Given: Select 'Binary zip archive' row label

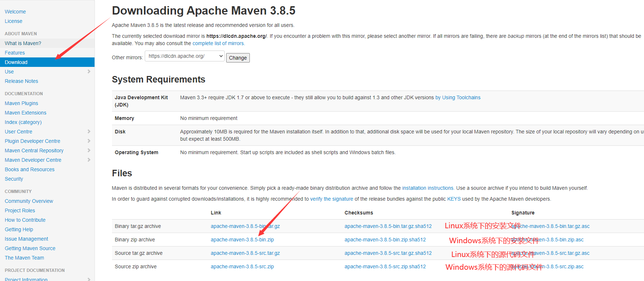Looking at the screenshot, I should [x=135, y=240].
